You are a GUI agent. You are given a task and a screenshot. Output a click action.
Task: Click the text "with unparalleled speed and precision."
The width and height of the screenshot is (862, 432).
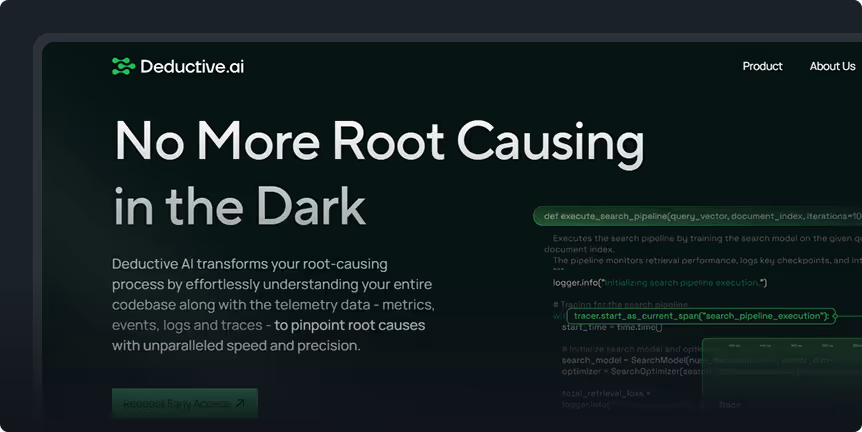tap(236, 346)
